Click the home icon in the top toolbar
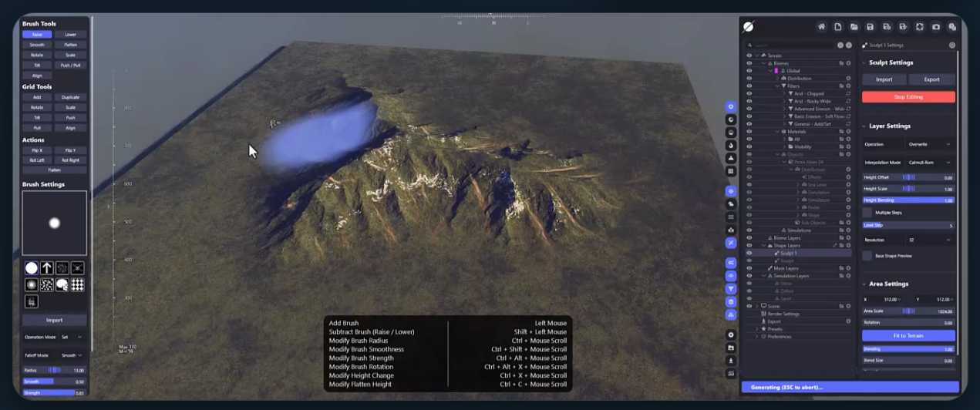This screenshot has height=410, width=980. (821, 27)
